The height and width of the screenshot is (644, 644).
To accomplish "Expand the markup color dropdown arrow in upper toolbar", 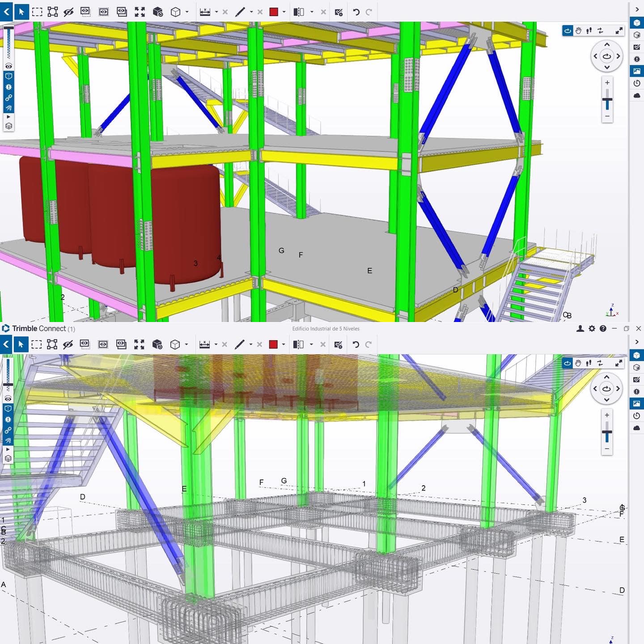I will click(284, 12).
